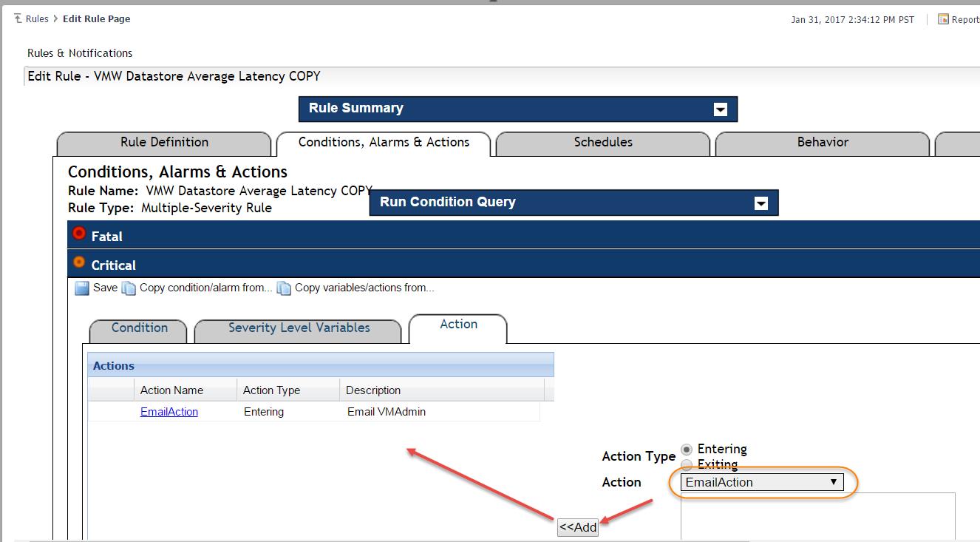Click the Copy condition/alarm from icon

pyautogui.click(x=129, y=288)
